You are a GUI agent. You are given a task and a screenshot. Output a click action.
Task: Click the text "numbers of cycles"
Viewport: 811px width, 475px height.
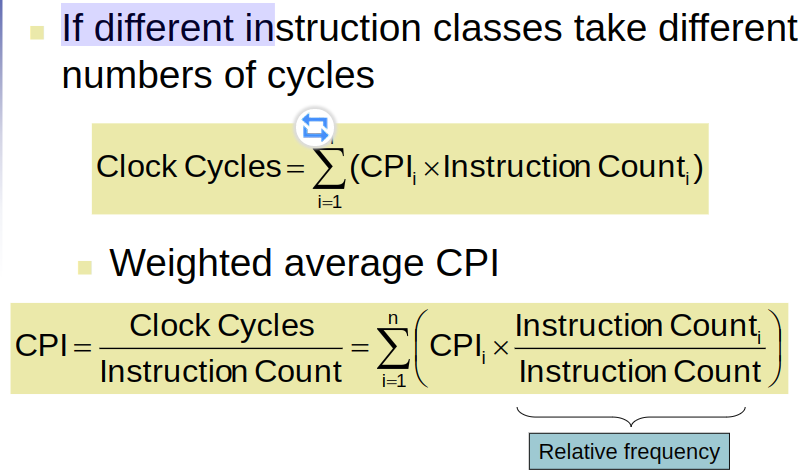pyautogui.click(x=218, y=75)
